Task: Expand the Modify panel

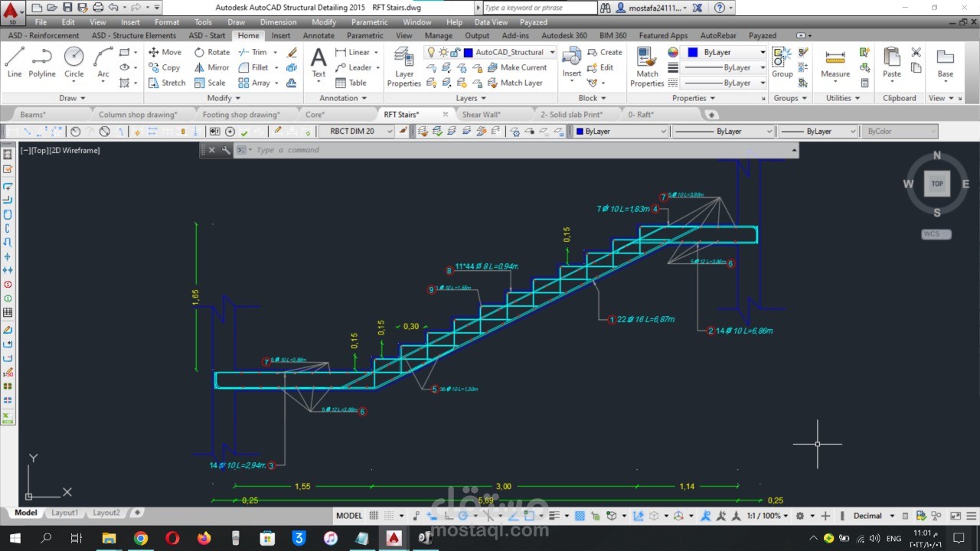Action: coord(224,98)
